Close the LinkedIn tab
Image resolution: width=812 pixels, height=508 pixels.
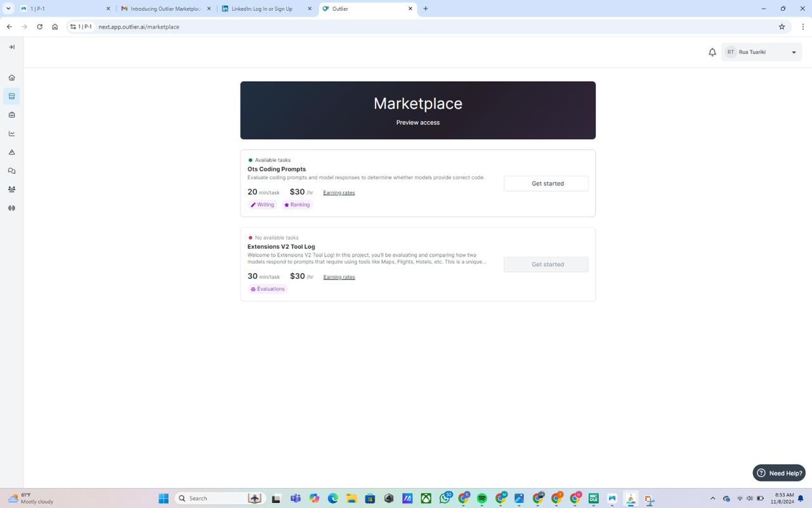click(x=310, y=9)
